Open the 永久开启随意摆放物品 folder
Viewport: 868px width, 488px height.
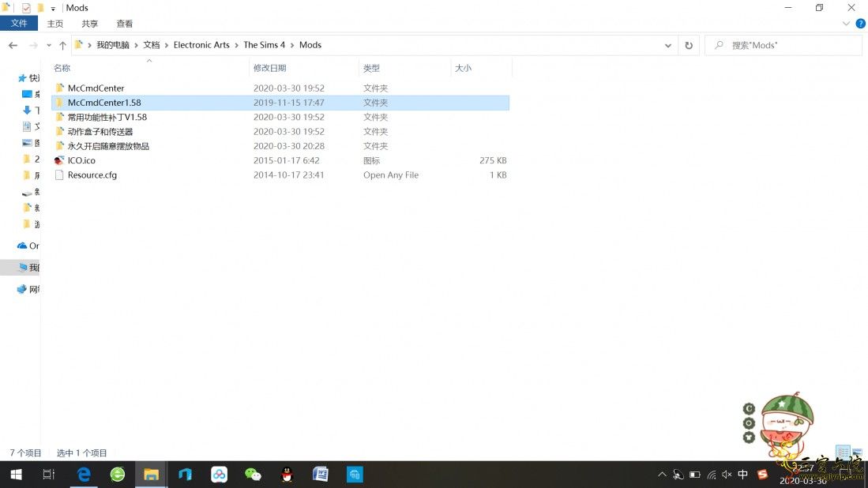pos(108,146)
